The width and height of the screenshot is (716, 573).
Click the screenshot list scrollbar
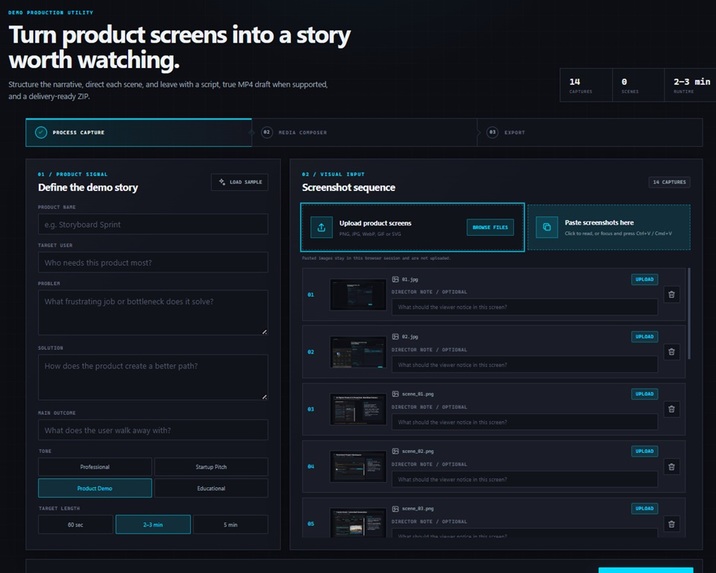(x=689, y=313)
